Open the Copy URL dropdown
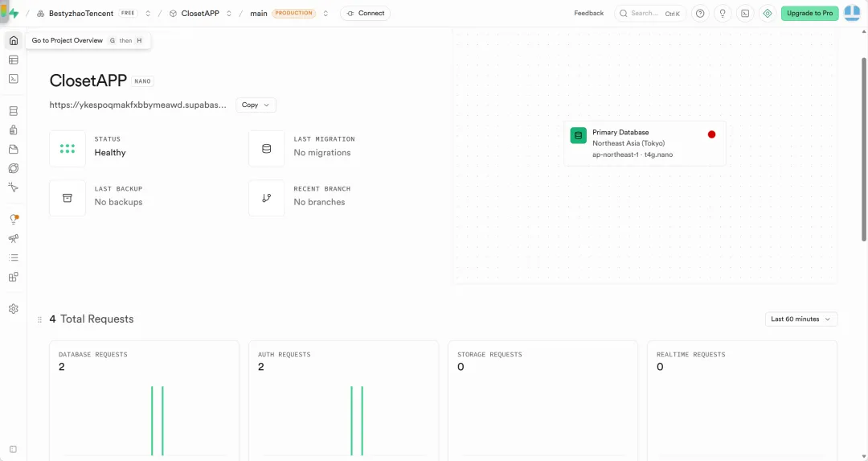Screen dimensions: 868x461 pyautogui.click(x=256, y=105)
